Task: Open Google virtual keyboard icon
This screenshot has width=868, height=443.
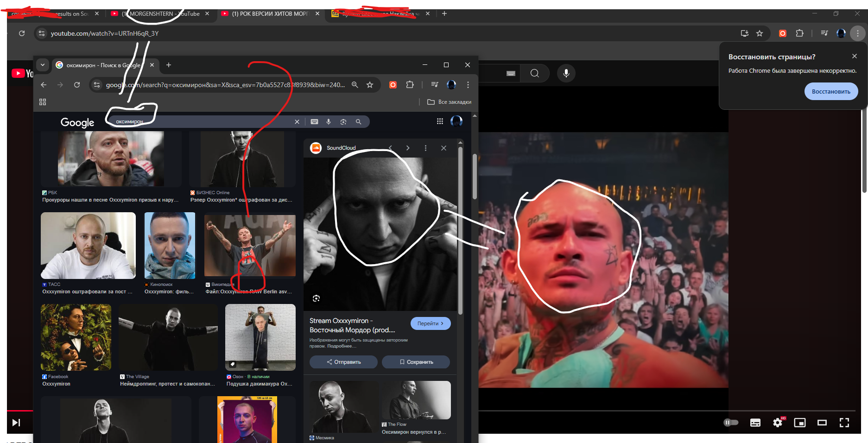Action: (315, 122)
